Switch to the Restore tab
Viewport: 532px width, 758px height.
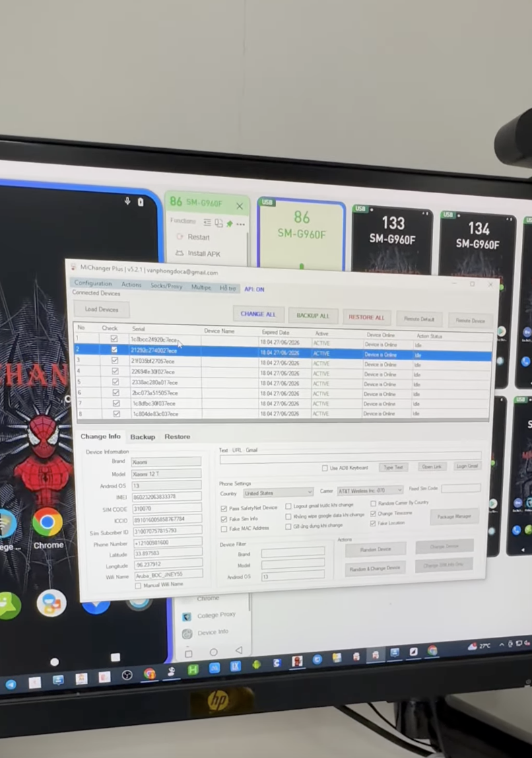coord(177,436)
